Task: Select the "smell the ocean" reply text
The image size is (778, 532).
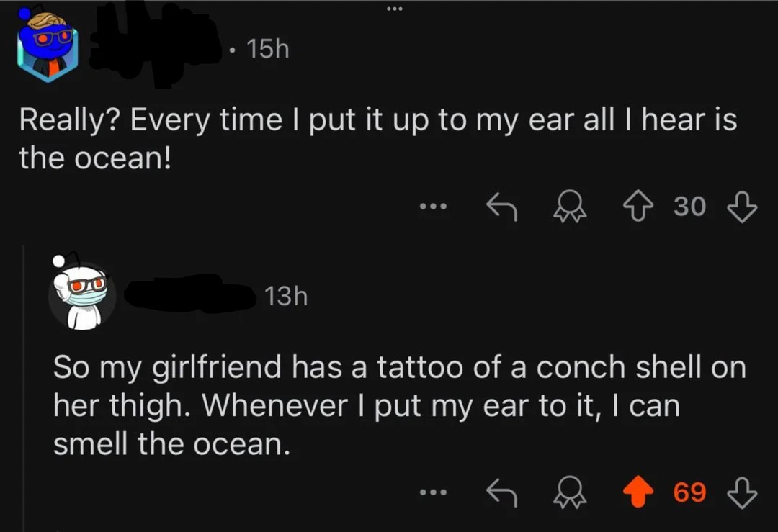Action: tap(399, 405)
